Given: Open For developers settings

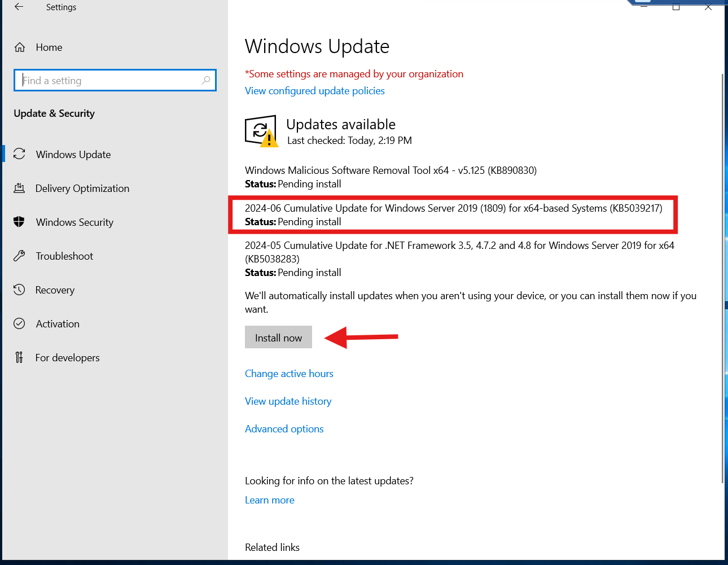Looking at the screenshot, I should pos(67,358).
